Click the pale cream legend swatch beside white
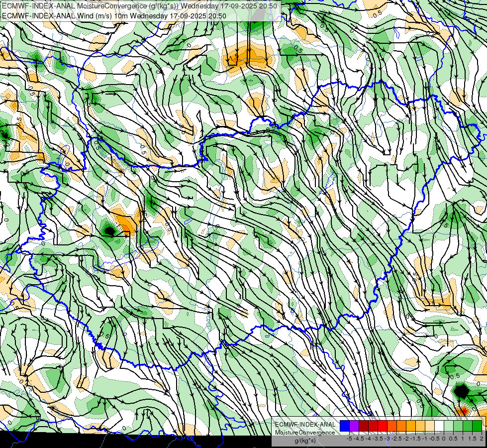Viewport: 487px width, 448px height. tap(430, 426)
